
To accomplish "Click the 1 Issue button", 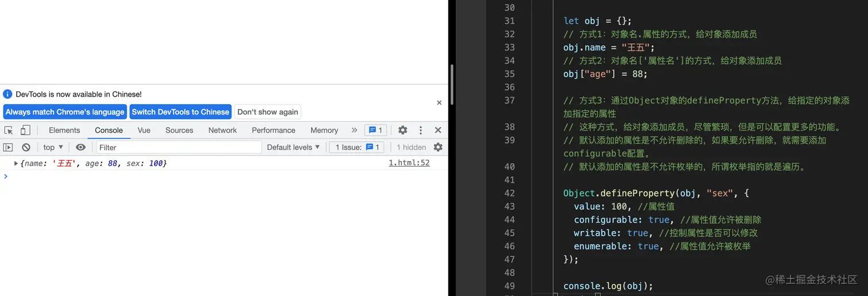I will 356,148.
